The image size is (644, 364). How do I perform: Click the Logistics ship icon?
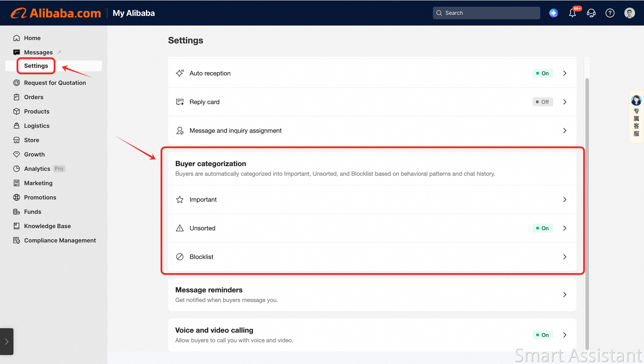tap(17, 126)
